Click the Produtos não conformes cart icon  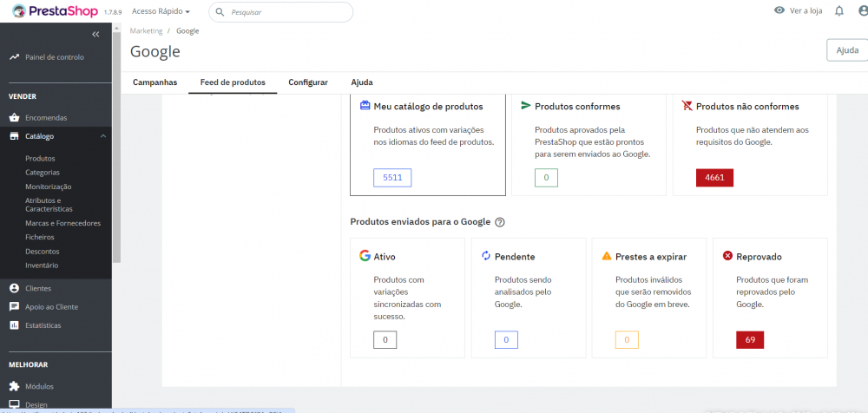[x=687, y=106]
